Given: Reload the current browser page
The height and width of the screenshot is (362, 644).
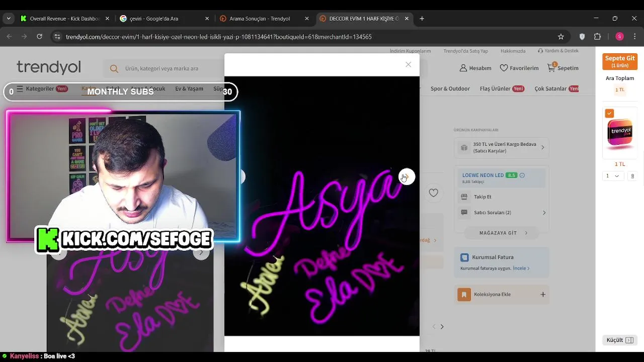Looking at the screenshot, I should coord(39,37).
